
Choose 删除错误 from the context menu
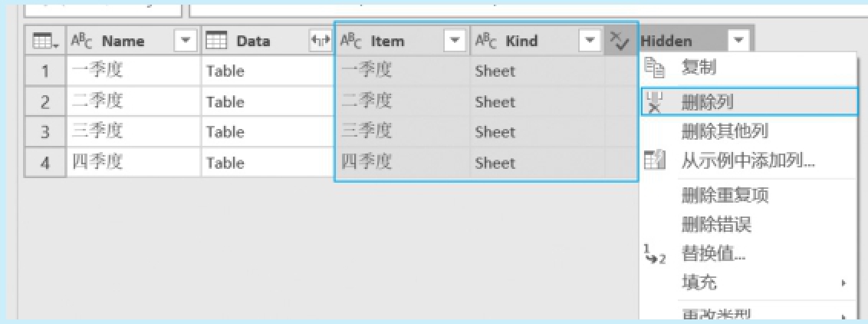tap(716, 225)
